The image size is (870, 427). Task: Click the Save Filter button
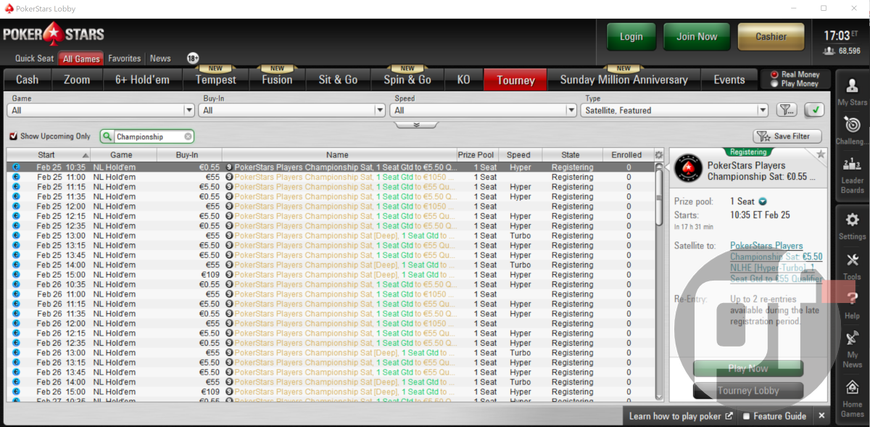pos(787,136)
